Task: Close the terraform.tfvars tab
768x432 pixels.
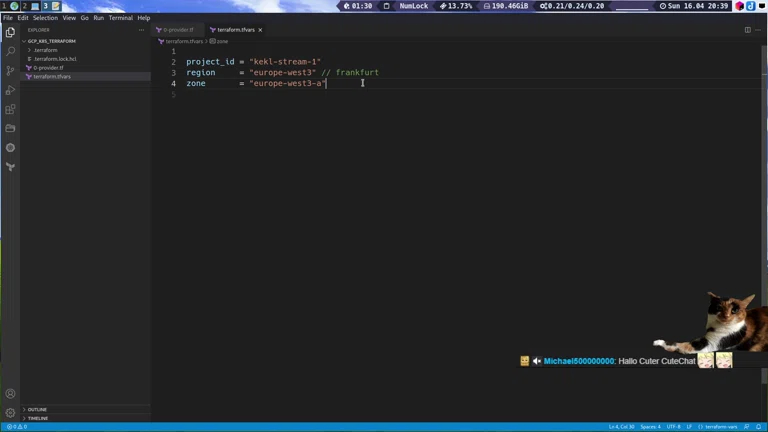Action: pos(260,30)
